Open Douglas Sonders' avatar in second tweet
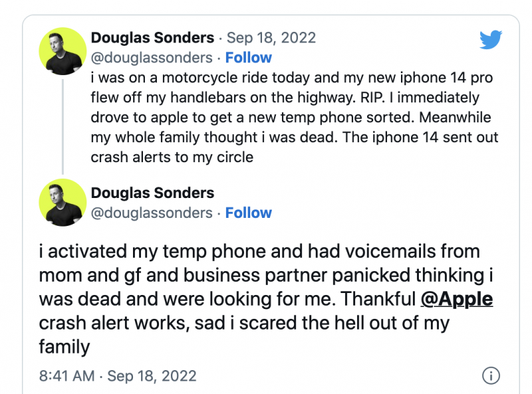The height and width of the screenshot is (394, 532). (63, 203)
